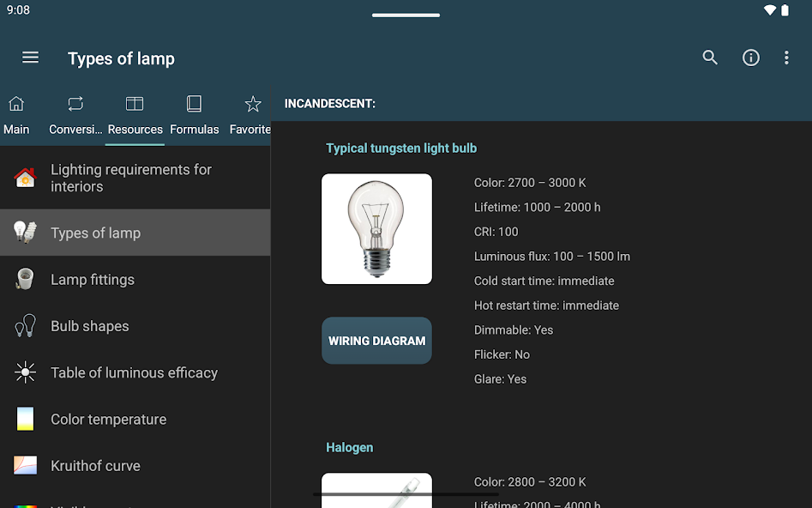Screen dimensions: 812x508
Task: Tap the Glare: Yes line
Action: tap(500, 379)
